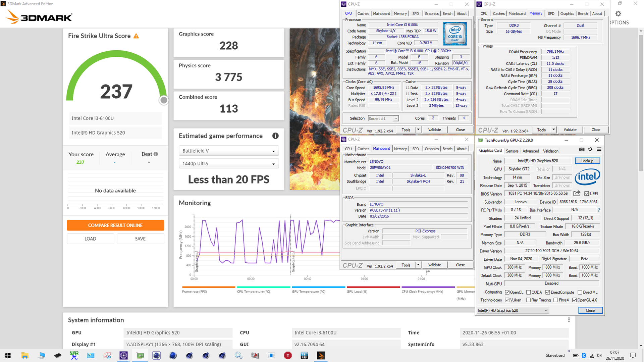
Task: Toggle the DirectML checkbox
Action: coord(580,292)
